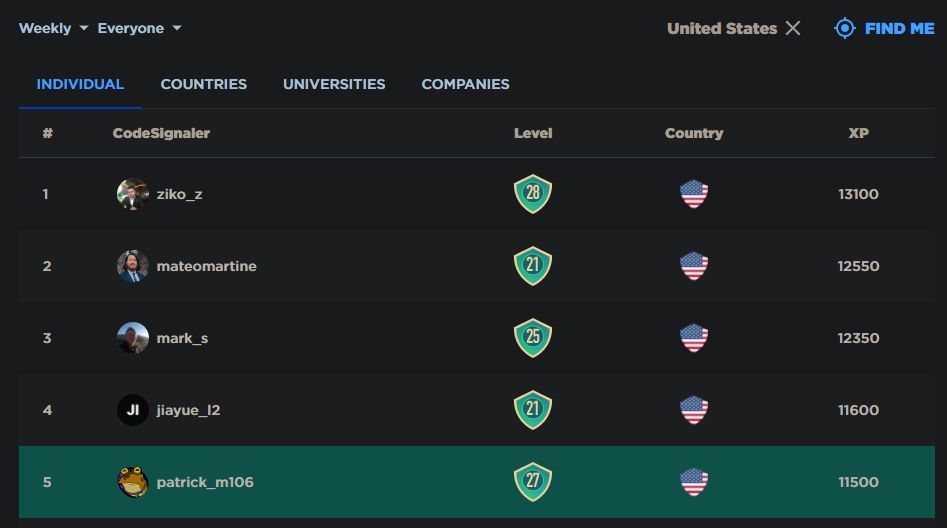This screenshot has height=528, width=947.
Task: Open the Universities tab
Action: pyautogui.click(x=334, y=84)
